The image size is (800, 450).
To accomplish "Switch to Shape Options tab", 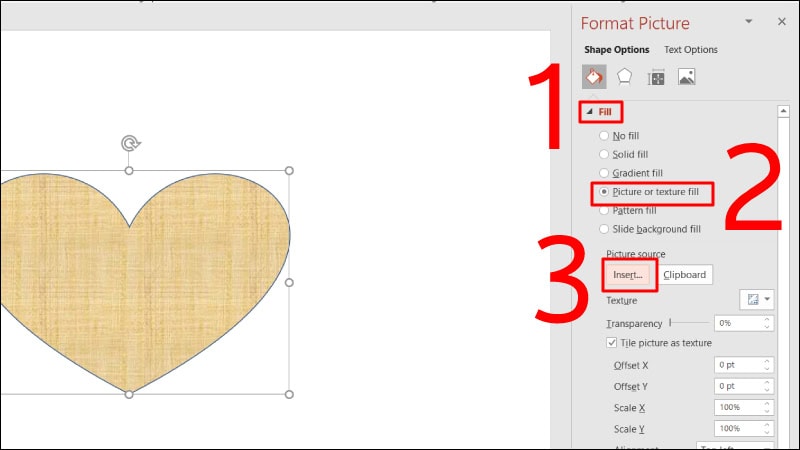I will click(x=616, y=49).
